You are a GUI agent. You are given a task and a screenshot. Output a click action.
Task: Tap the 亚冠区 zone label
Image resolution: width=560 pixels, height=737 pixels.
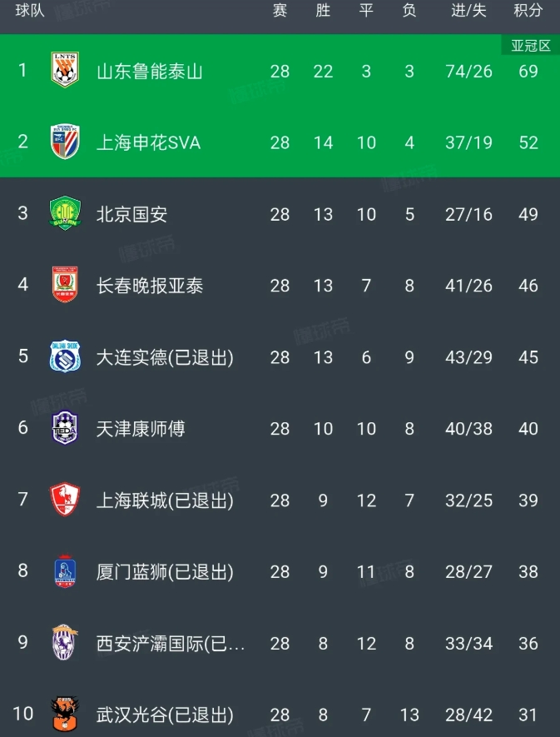click(x=530, y=46)
